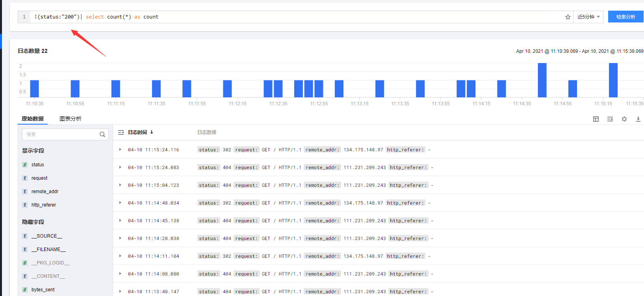Switch to the 图表分析 tab
The image size is (644, 296).
tap(71, 119)
